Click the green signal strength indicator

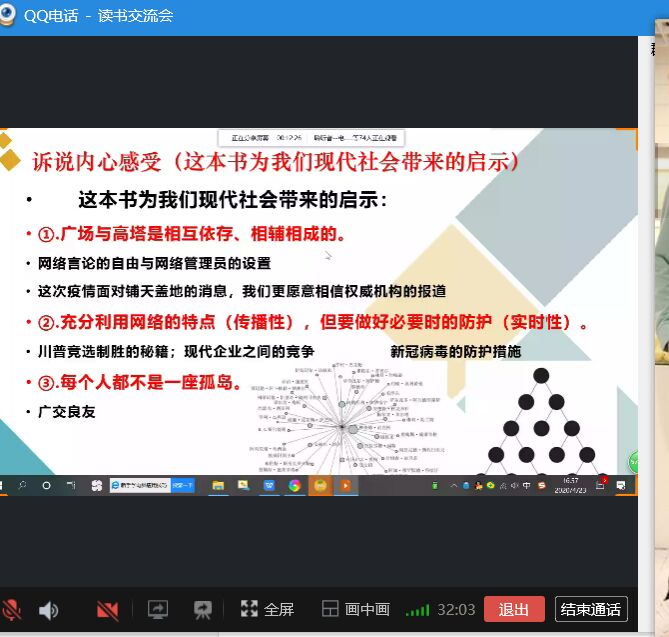click(x=417, y=610)
